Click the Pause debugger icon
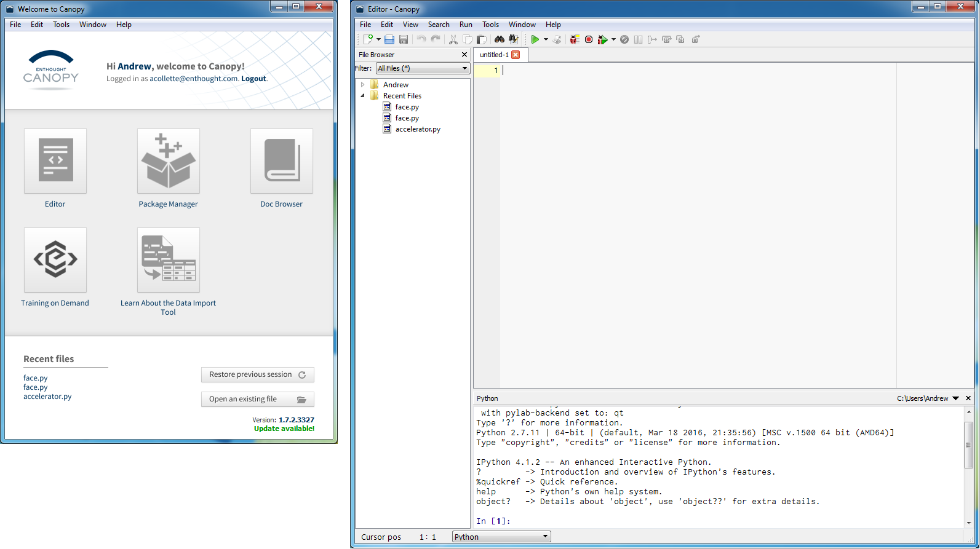980x549 pixels. pos(639,39)
